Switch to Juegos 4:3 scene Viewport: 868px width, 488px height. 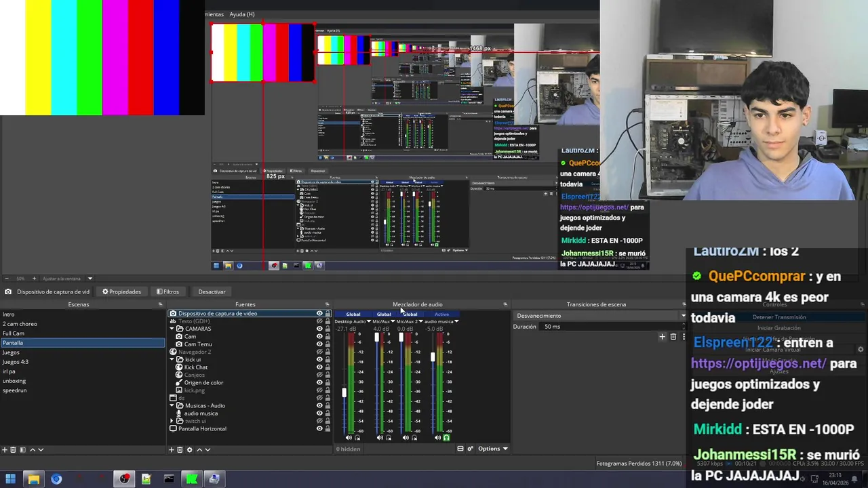click(81, 362)
